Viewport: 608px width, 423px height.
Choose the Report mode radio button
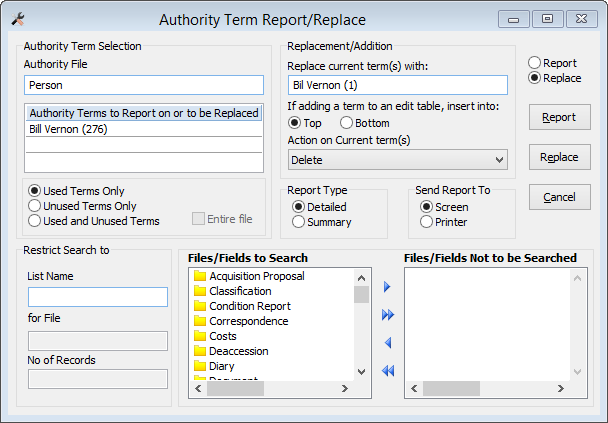click(x=534, y=63)
